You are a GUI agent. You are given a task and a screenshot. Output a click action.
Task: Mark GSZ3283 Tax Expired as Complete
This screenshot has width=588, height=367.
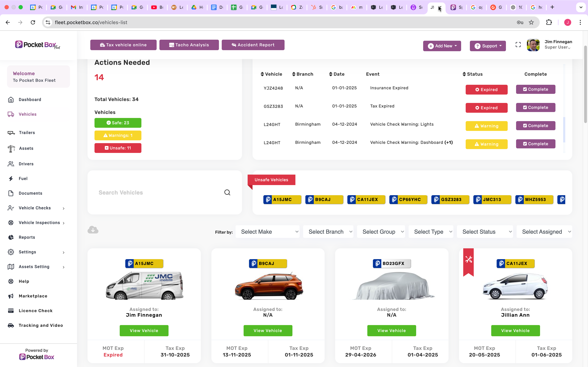(x=535, y=107)
